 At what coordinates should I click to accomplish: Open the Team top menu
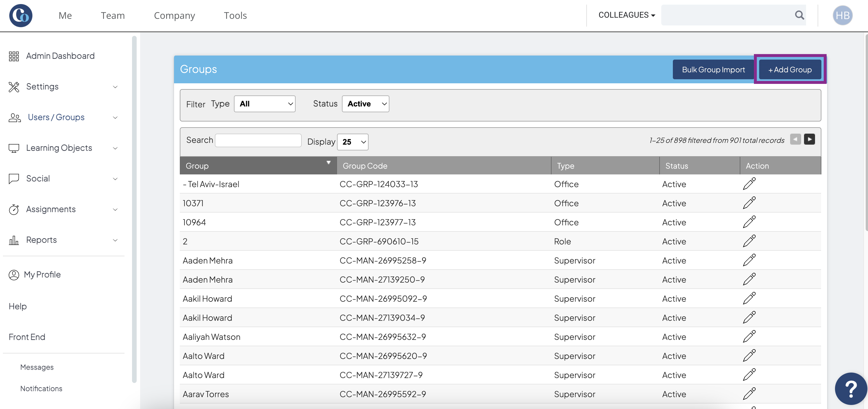[113, 16]
